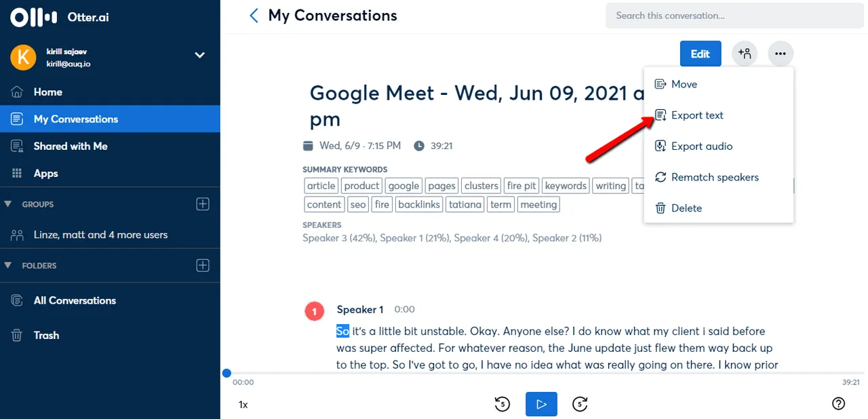Go to Home in sidebar

click(x=110, y=92)
